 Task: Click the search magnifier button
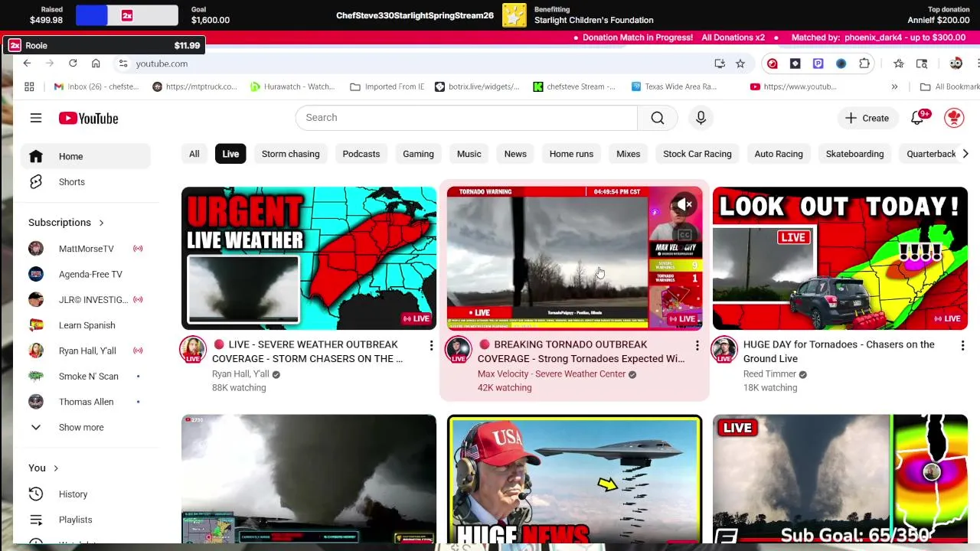[x=658, y=118]
